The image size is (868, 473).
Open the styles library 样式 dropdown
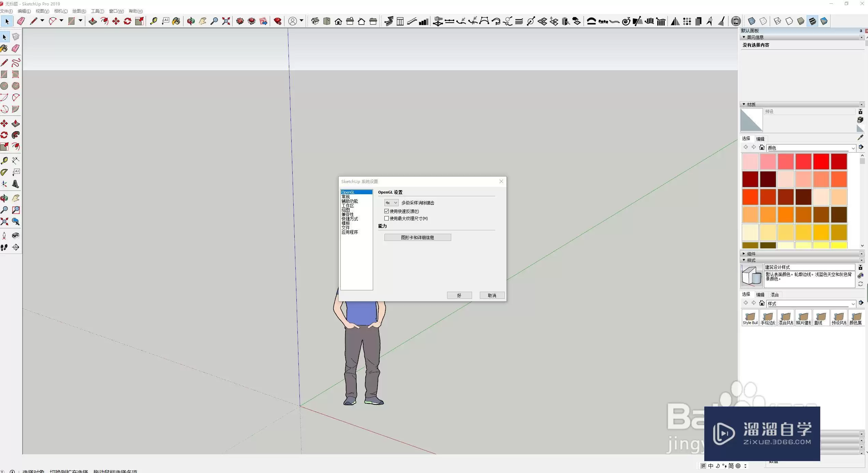pyautogui.click(x=811, y=304)
